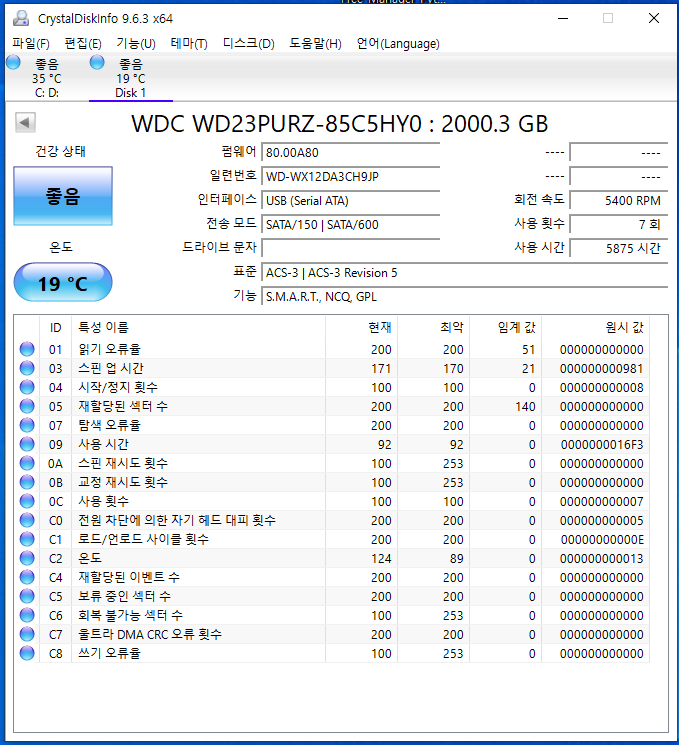679x745 pixels.
Task: Select the 울트라 DMA CRC 오류 횟수 name
Action: (150, 634)
